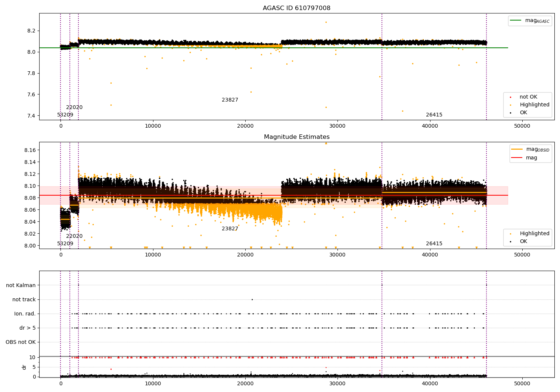Click tick "10" on the dr axis
This screenshot has height=392, width=560.
(x=32, y=357)
